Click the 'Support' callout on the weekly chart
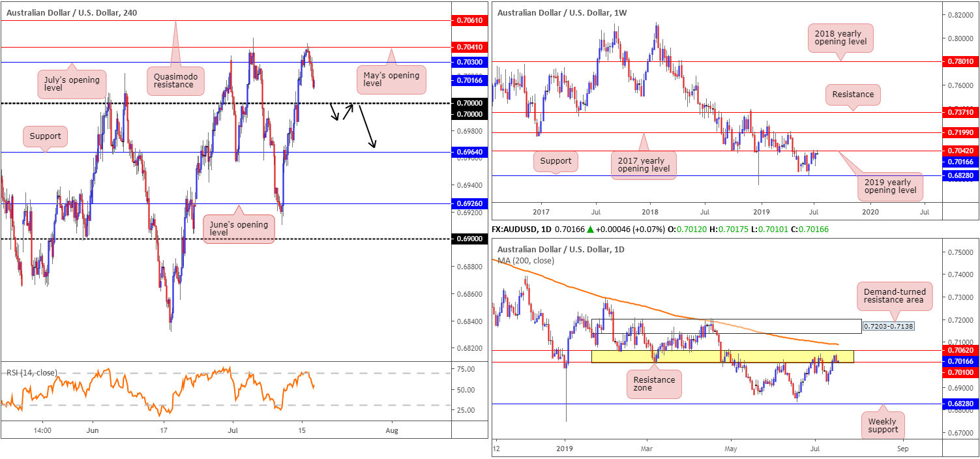 point(555,160)
